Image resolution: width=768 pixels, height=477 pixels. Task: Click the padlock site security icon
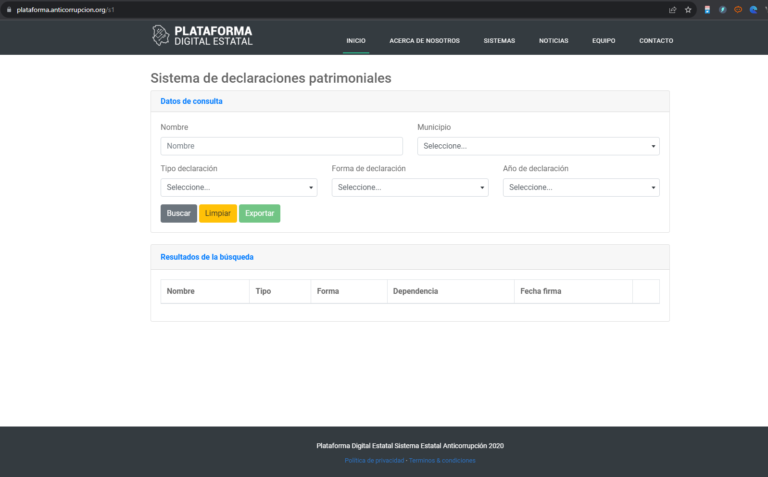pos(8,9)
